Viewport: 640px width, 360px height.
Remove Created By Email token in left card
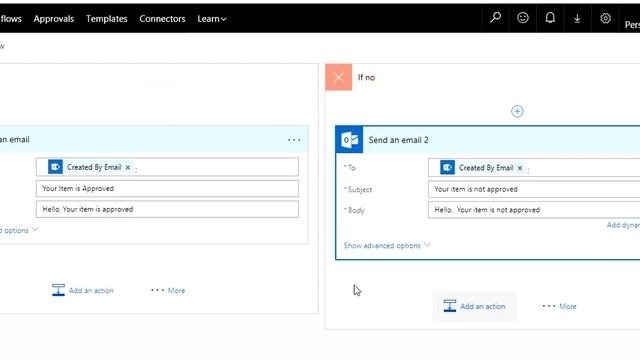click(x=128, y=167)
